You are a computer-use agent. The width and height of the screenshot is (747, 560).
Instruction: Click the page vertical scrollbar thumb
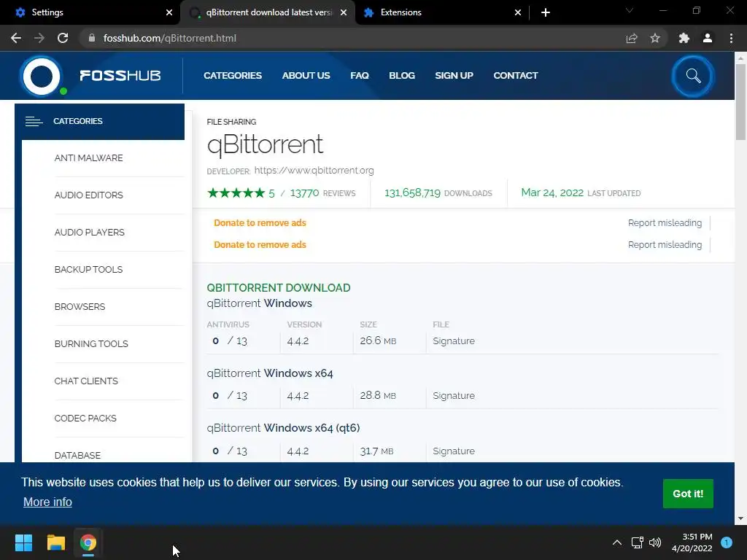tap(740, 102)
